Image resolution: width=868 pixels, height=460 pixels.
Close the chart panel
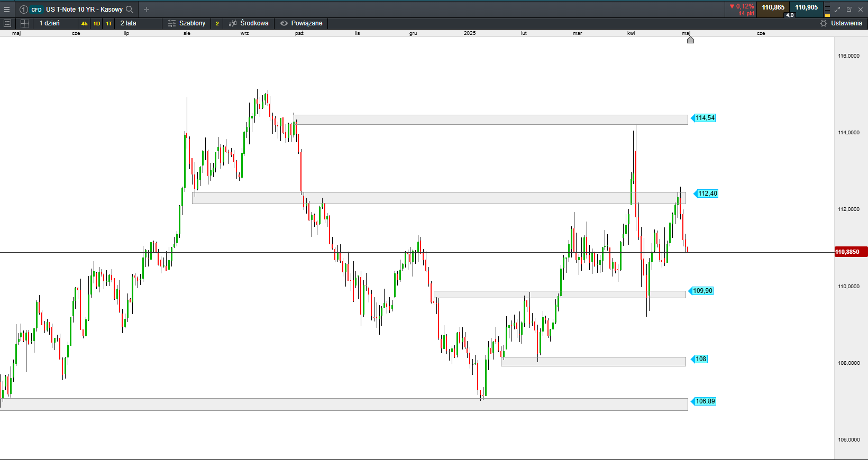pos(861,10)
